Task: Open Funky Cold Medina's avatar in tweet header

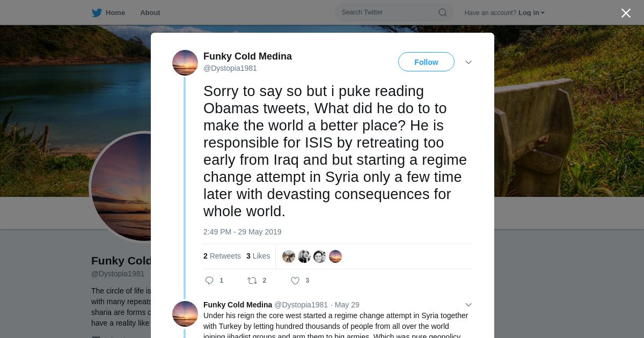Action: click(185, 63)
